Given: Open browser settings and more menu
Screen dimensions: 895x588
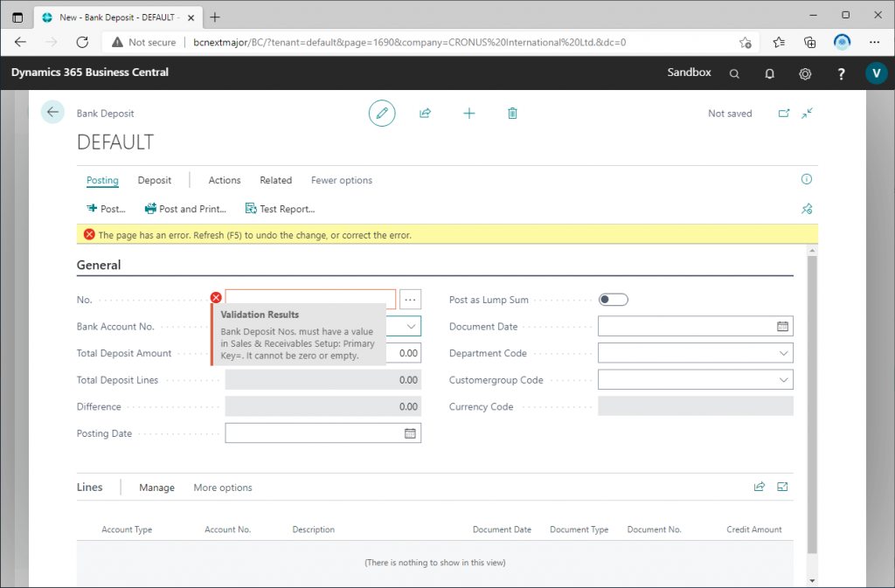Looking at the screenshot, I should click(x=874, y=42).
